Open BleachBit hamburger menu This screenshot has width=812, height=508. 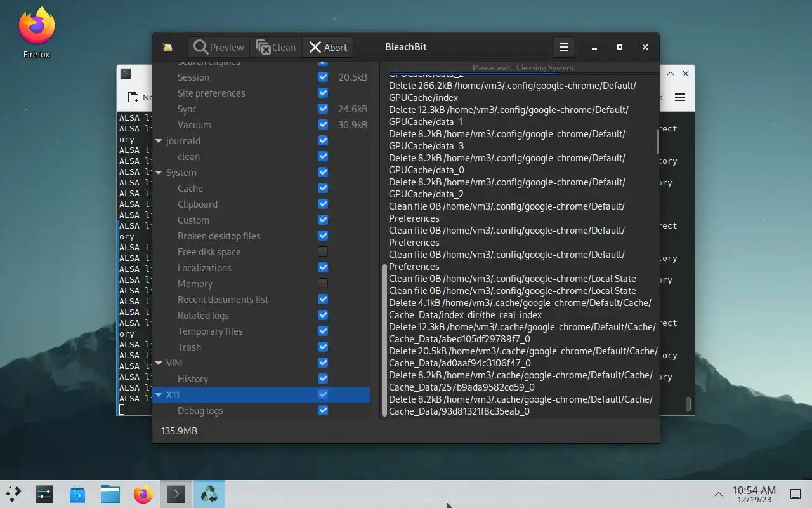click(563, 47)
